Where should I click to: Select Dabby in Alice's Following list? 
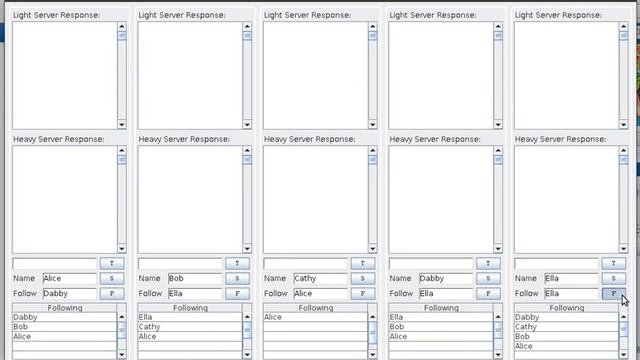click(64, 317)
